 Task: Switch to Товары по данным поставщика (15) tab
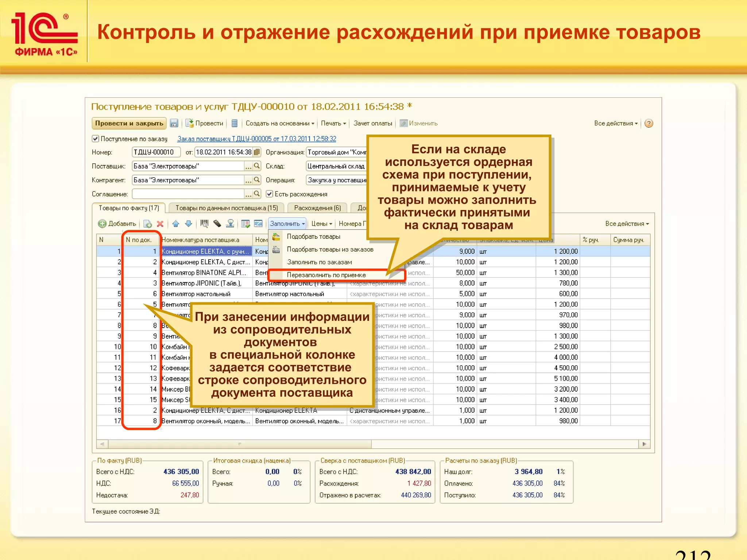[x=227, y=208]
